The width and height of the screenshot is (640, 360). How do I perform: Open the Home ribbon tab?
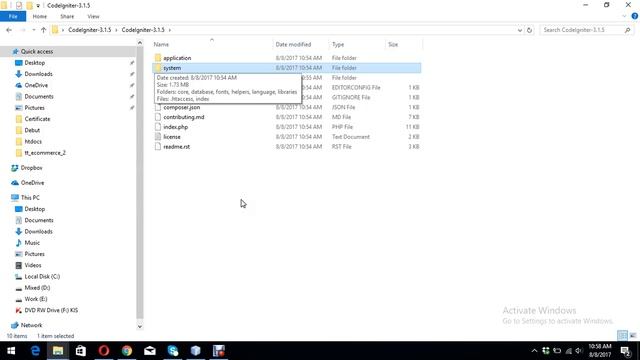pos(40,16)
